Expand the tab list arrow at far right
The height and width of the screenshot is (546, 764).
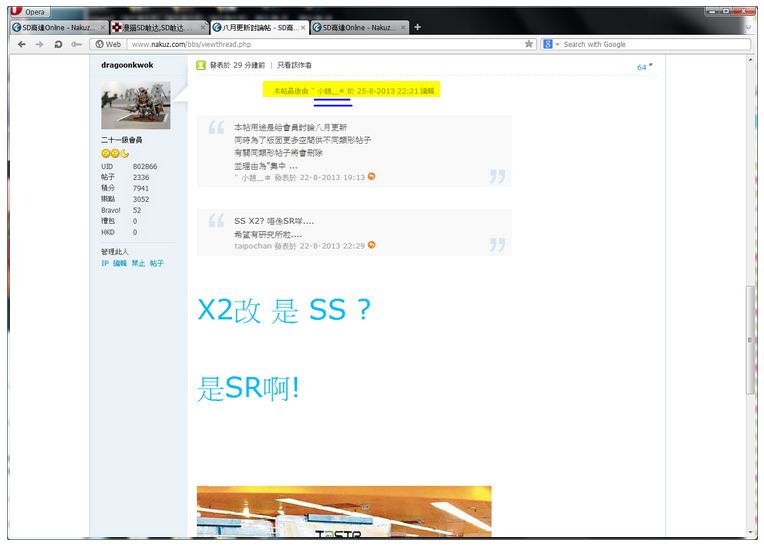click(x=748, y=27)
